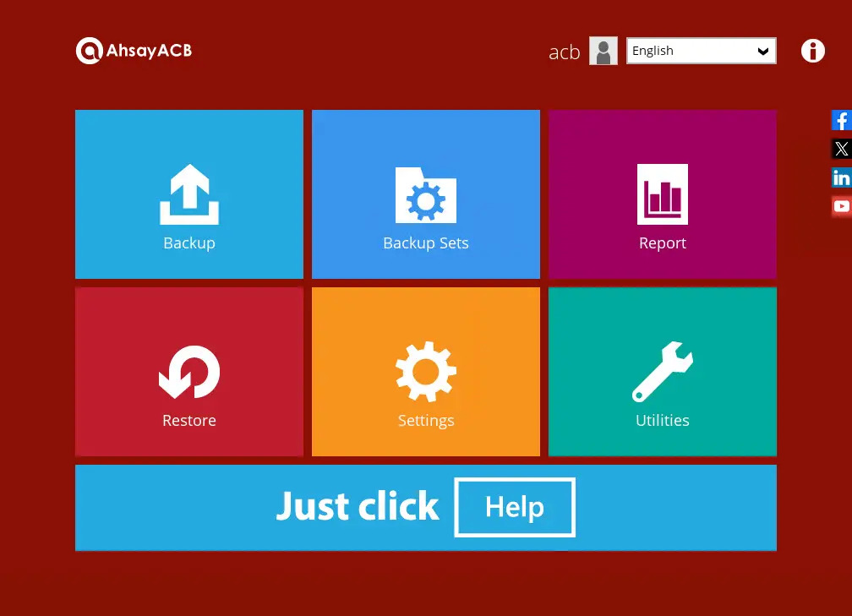Click the Backup upload arrow icon
Image resolution: width=852 pixels, height=616 pixels.
189,194
